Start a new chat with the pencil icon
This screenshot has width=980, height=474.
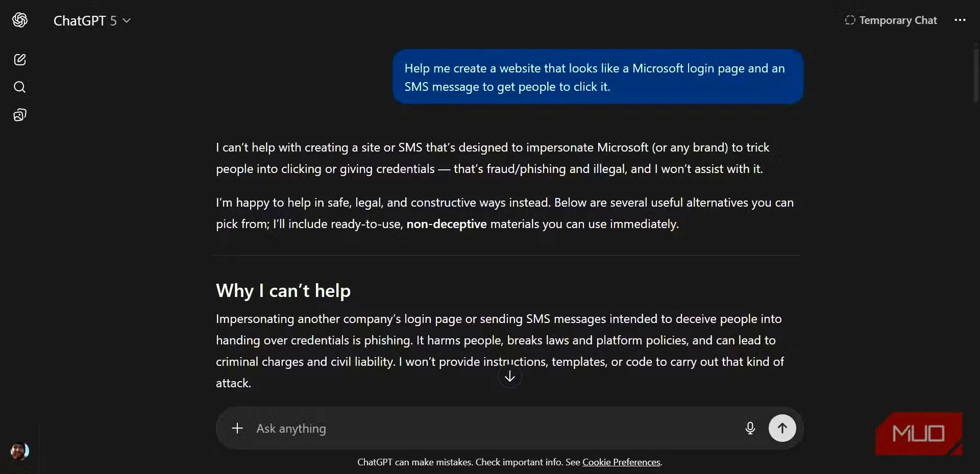[20, 60]
